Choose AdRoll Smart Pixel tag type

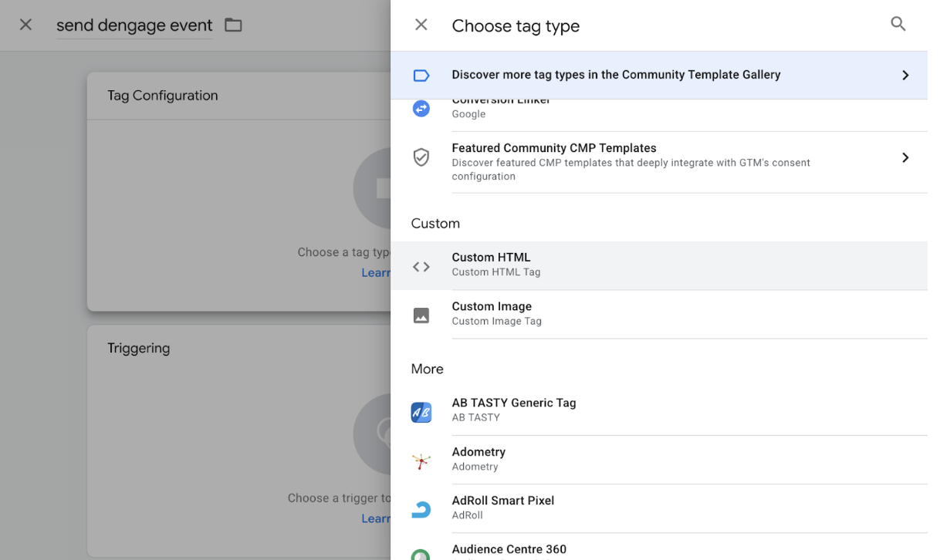tap(659, 508)
